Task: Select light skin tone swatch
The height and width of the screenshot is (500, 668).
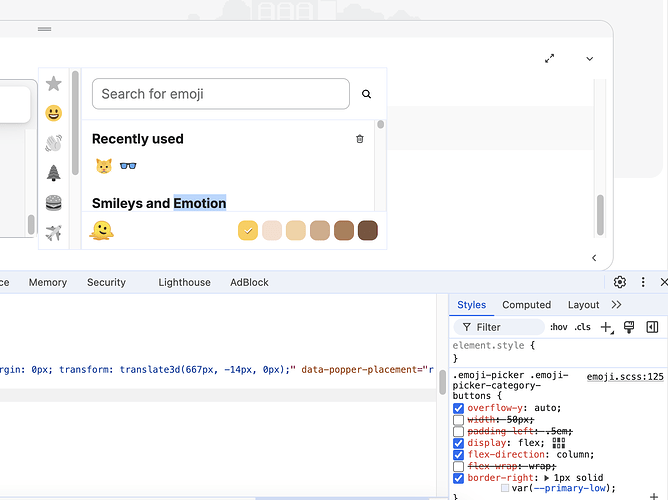Action: pyautogui.click(x=272, y=230)
